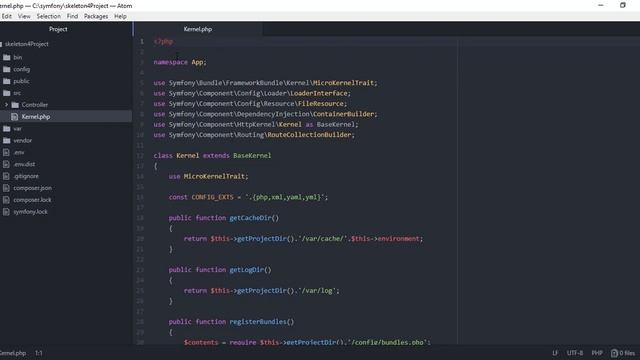Click the 'getLogDir' function name
Image resolution: width=640 pixels, height=360 pixels.
[x=247, y=270]
